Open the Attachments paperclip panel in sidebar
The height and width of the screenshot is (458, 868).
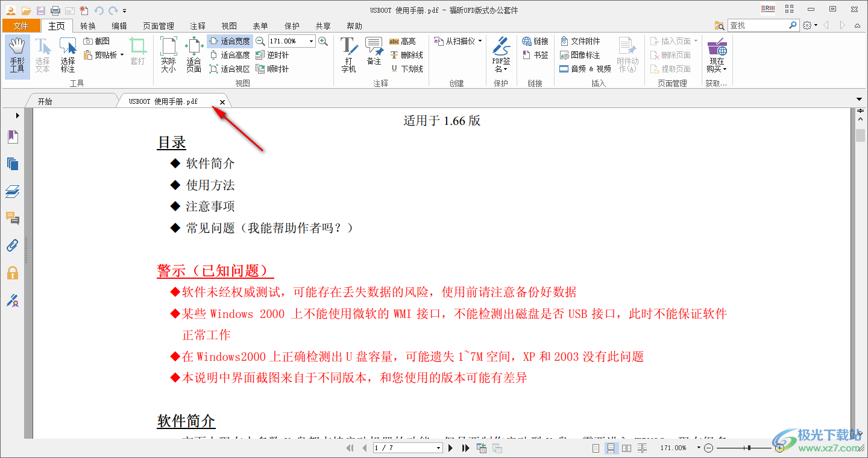[13, 246]
